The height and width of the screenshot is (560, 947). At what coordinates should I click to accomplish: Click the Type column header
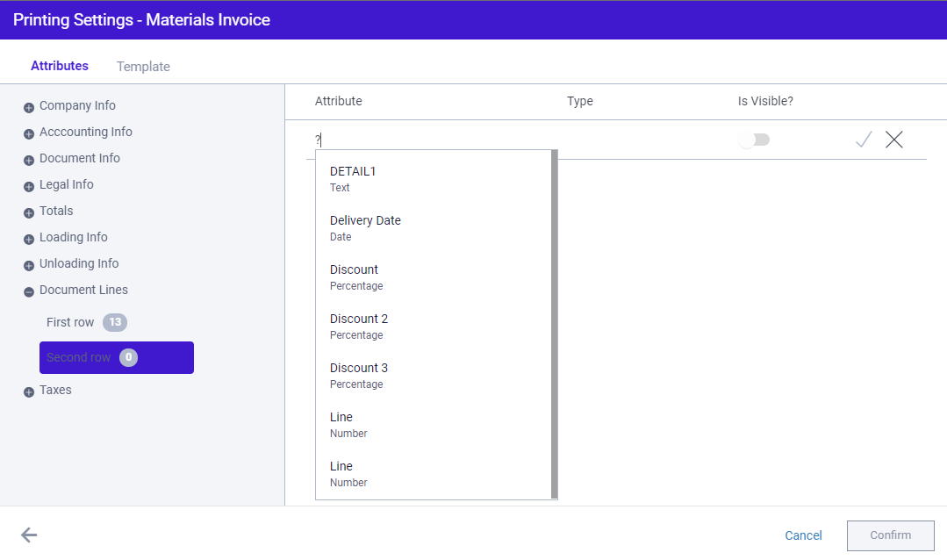pyautogui.click(x=580, y=101)
